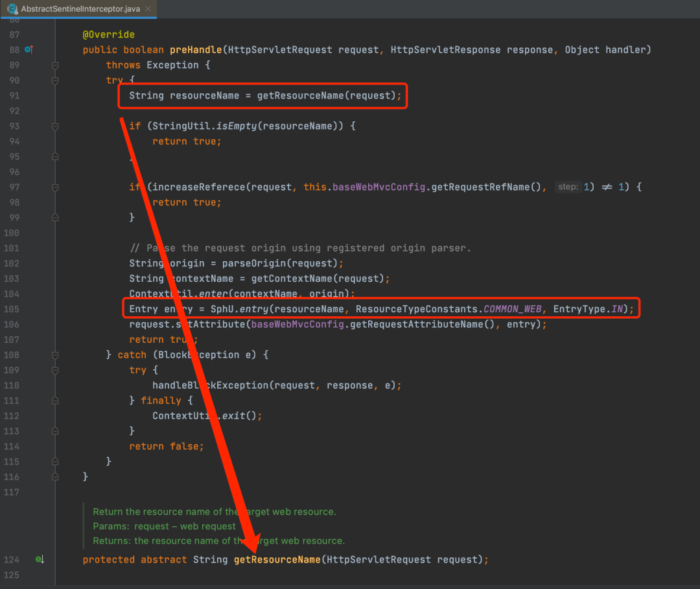Click override gutter icon on line 88

(x=29, y=49)
